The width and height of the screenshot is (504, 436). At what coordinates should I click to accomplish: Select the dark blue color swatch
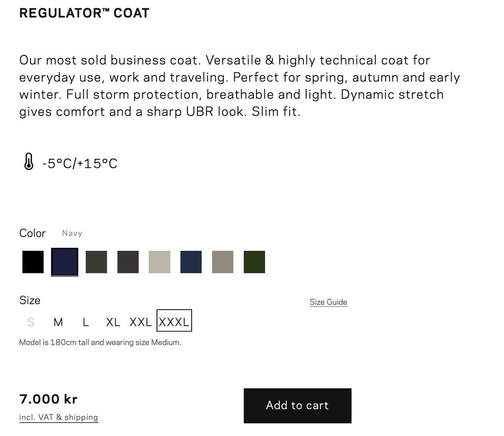(191, 262)
